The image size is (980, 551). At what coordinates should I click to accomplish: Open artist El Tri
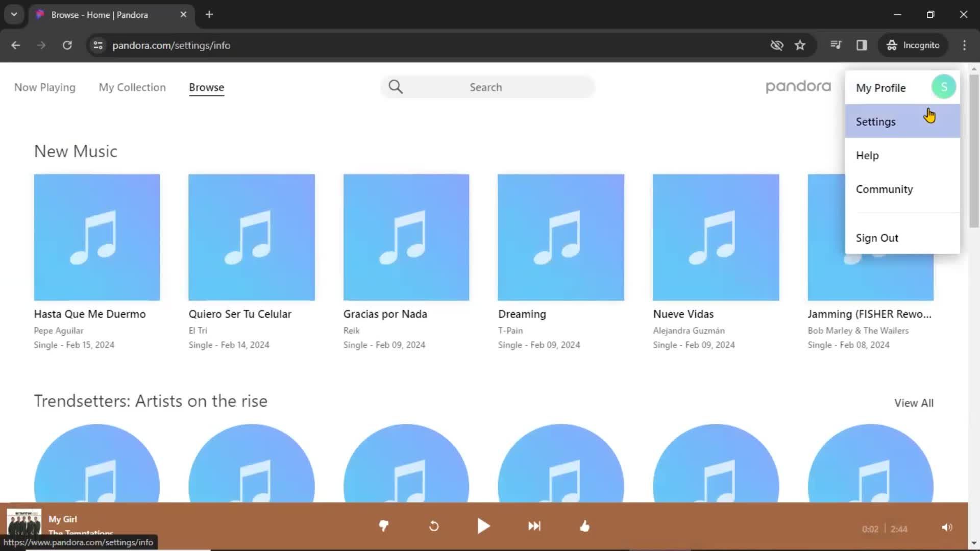tap(198, 330)
